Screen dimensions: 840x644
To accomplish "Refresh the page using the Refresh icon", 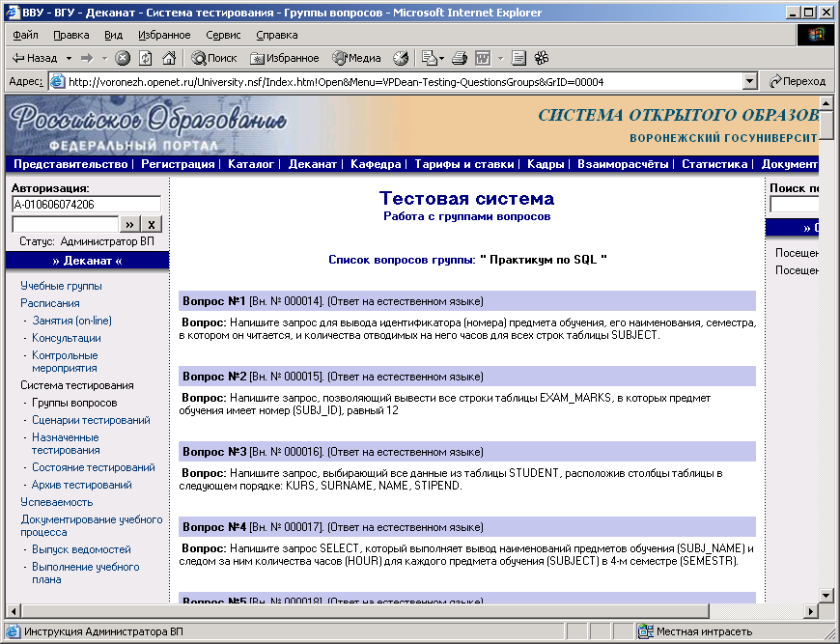I will (x=146, y=58).
